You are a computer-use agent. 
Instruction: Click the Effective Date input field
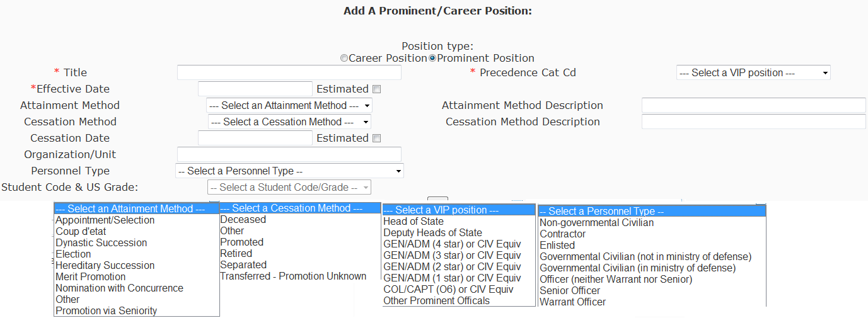pyautogui.click(x=255, y=89)
